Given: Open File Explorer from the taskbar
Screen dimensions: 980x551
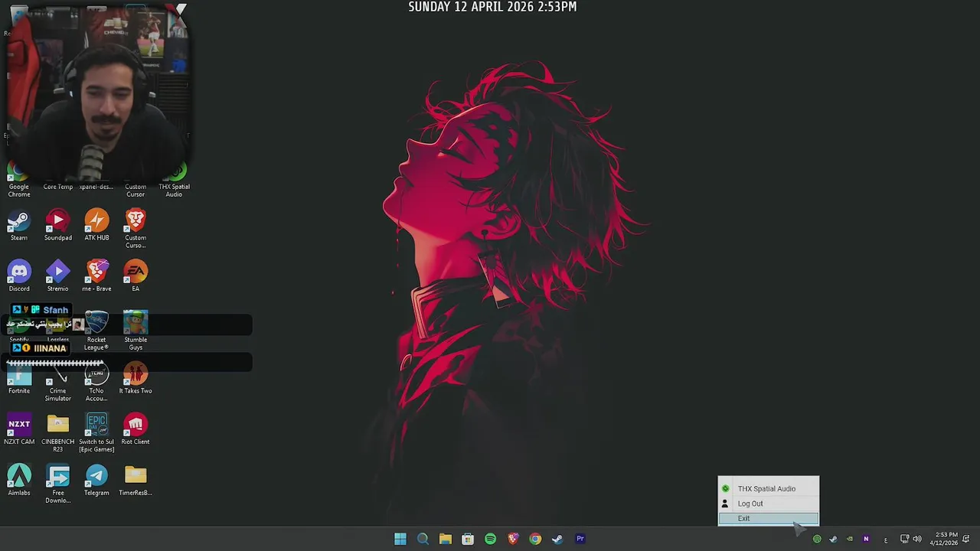Looking at the screenshot, I should [445, 539].
